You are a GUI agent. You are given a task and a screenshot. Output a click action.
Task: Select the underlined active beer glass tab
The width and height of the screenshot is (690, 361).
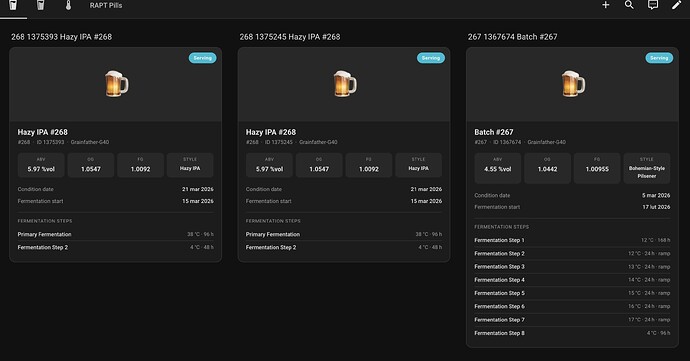pyautogui.click(x=13, y=5)
